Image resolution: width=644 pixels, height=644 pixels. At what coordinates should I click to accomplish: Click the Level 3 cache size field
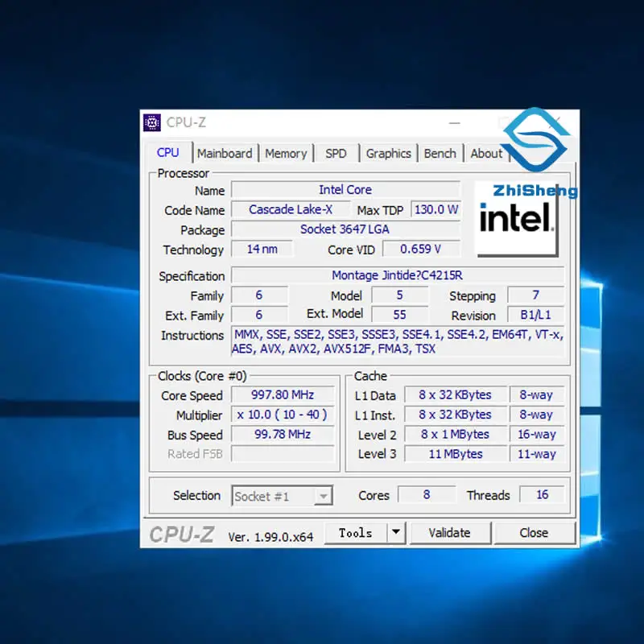456,454
